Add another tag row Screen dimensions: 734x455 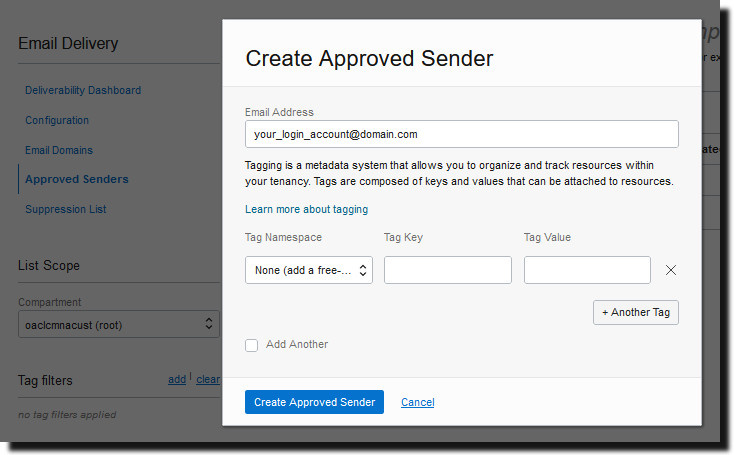coord(636,312)
